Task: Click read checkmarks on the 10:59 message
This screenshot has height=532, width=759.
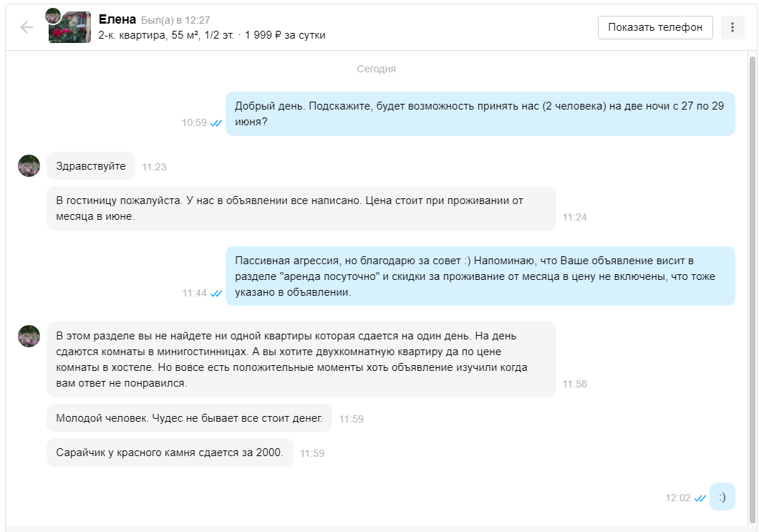Action: point(216,123)
